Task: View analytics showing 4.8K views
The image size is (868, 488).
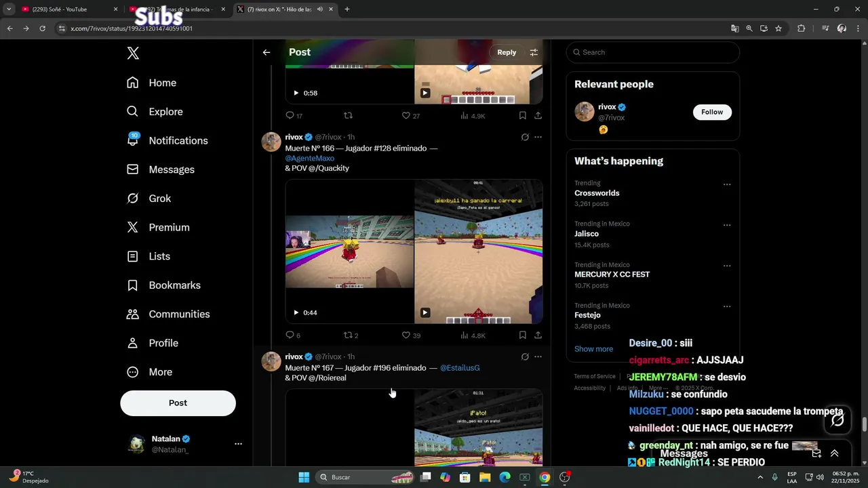Action: pyautogui.click(x=473, y=335)
